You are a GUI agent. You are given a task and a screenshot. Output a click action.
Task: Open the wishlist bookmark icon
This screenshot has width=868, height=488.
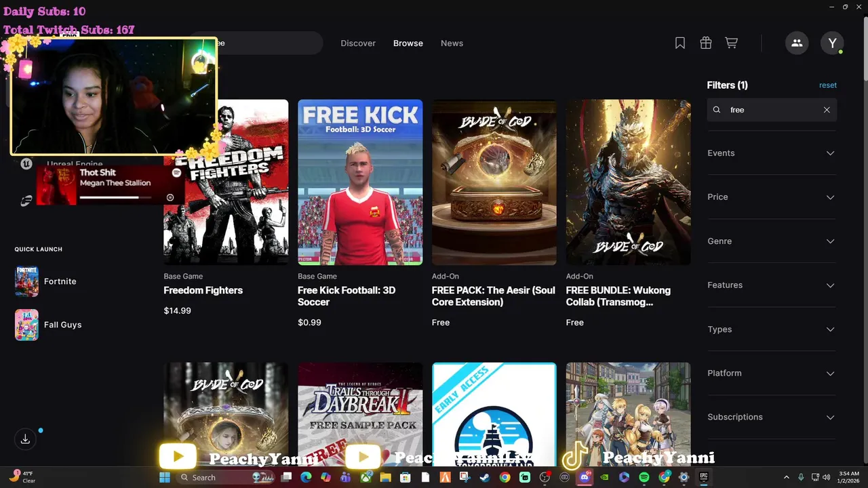tap(679, 43)
